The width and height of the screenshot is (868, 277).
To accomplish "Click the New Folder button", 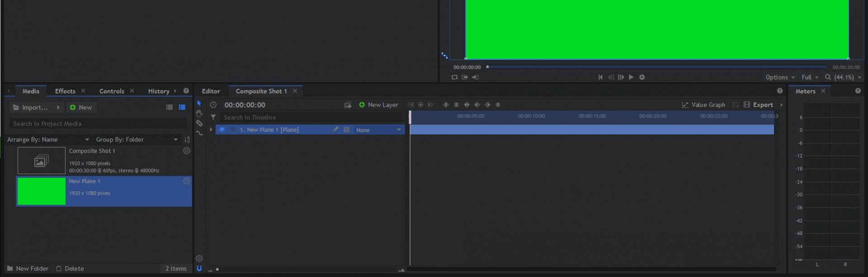I will [x=28, y=268].
